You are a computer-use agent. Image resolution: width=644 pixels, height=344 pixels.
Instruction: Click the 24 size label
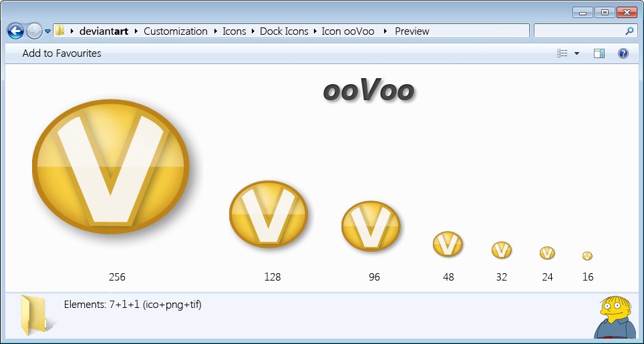[x=548, y=277]
